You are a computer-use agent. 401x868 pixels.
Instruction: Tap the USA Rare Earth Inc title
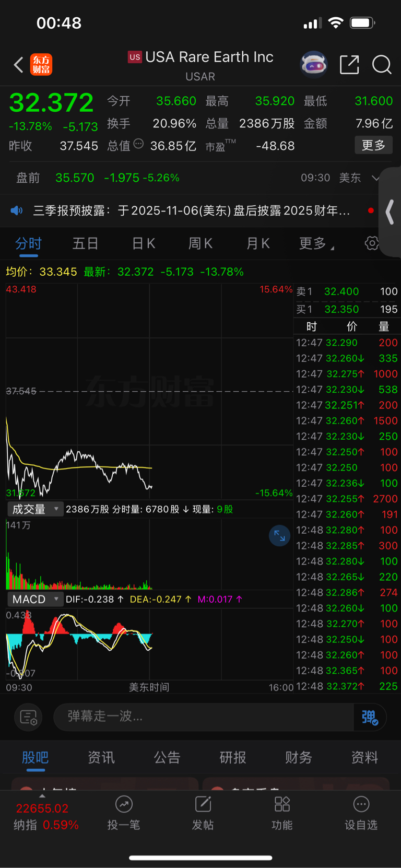pyautogui.click(x=209, y=57)
